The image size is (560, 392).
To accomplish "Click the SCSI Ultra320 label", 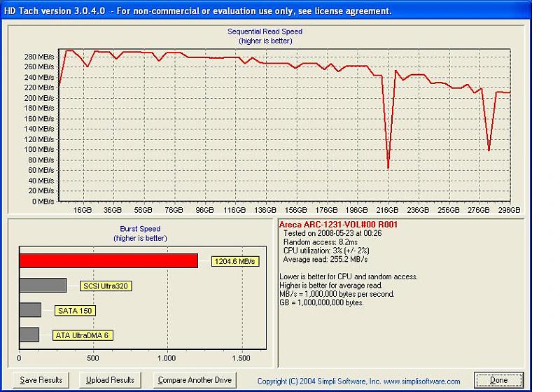I will [x=106, y=286].
